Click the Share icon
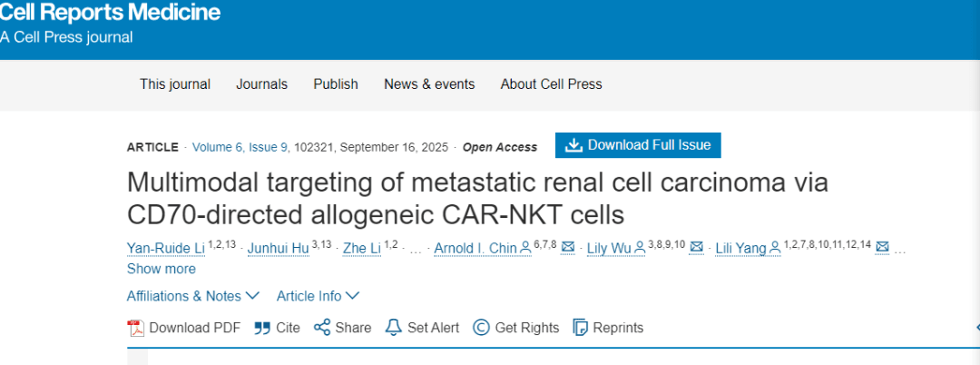The height and width of the screenshot is (365, 980). coord(321,328)
